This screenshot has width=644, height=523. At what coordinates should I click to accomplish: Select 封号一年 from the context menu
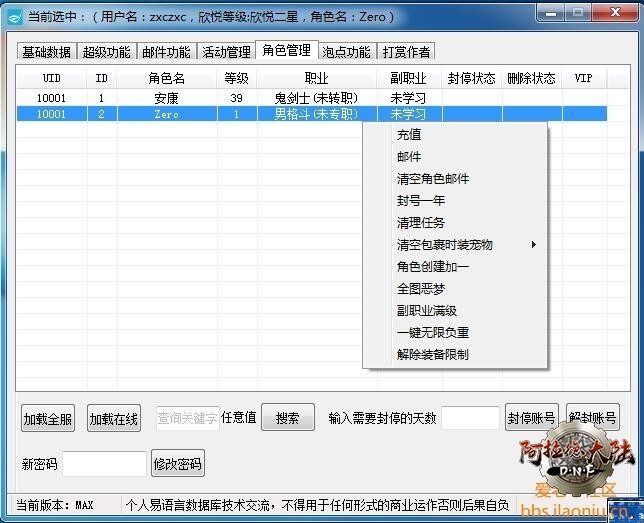pyautogui.click(x=420, y=201)
